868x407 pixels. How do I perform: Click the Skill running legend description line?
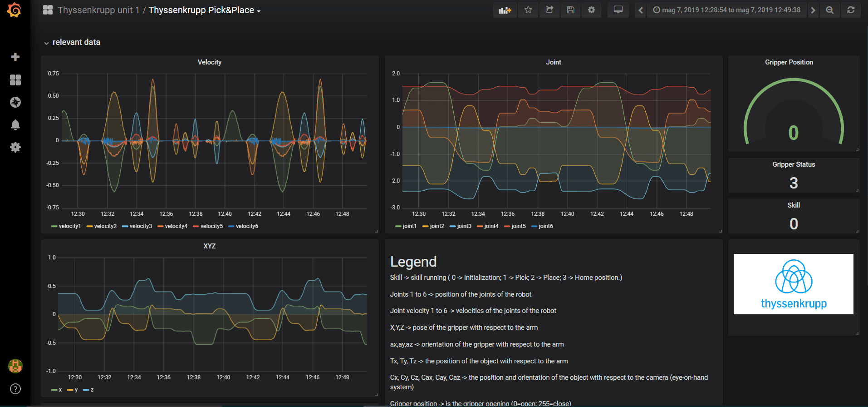(x=506, y=278)
